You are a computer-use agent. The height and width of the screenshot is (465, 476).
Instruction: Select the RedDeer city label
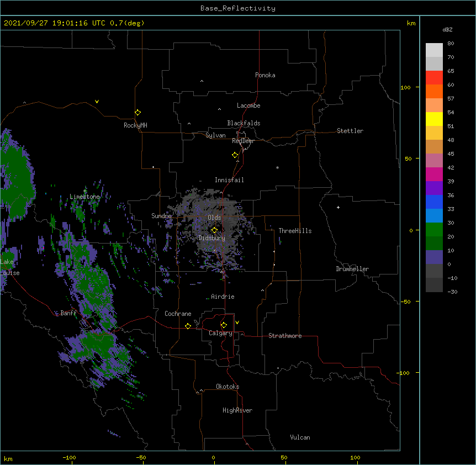[x=243, y=141]
